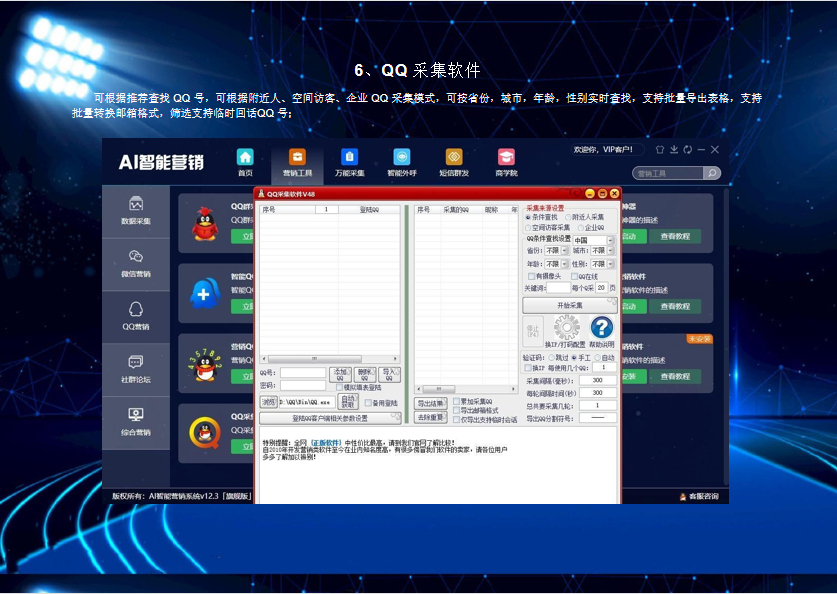Open the 商学院 tab
Image resolution: width=837 pixels, height=594 pixels.
pos(507,163)
